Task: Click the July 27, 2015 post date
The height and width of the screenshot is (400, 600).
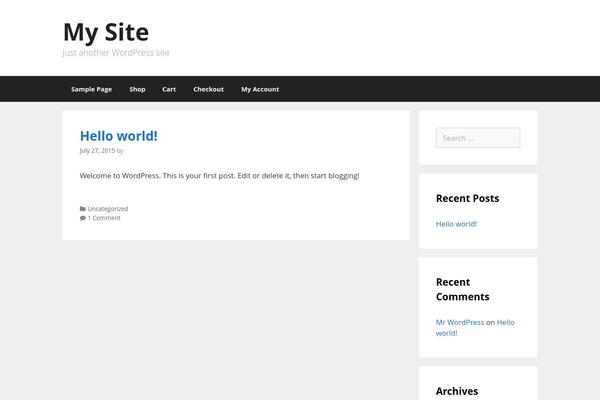Action: [97, 151]
